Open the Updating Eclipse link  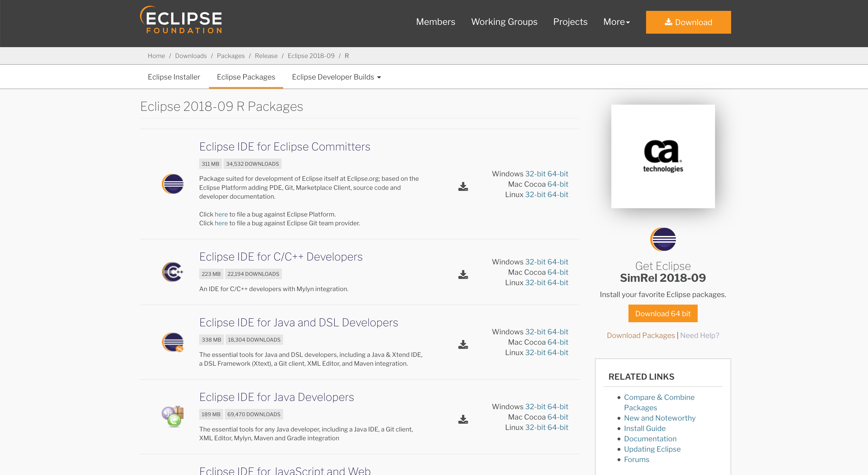click(652, 449)
